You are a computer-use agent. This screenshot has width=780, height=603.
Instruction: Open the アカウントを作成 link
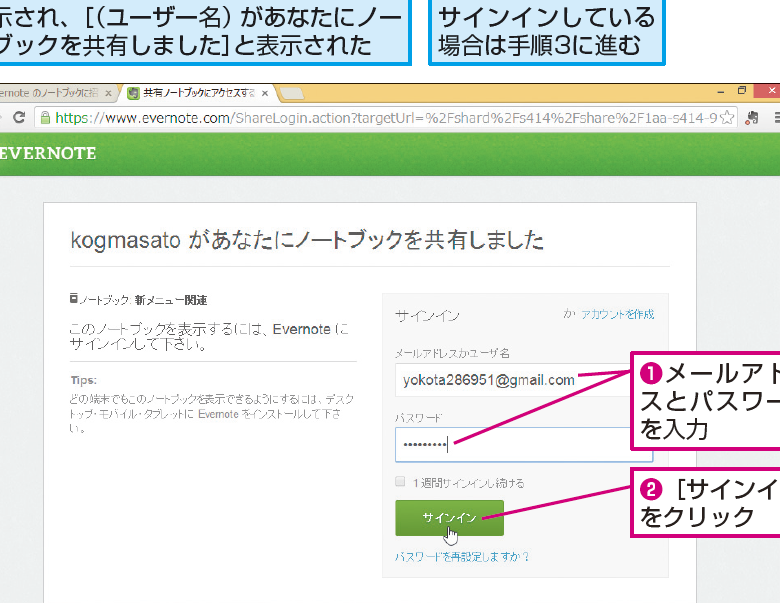[x=617, y=314]
